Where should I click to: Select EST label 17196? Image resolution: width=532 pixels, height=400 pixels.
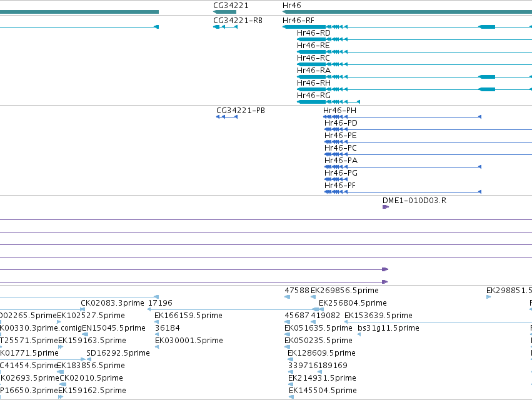[160, 303]
